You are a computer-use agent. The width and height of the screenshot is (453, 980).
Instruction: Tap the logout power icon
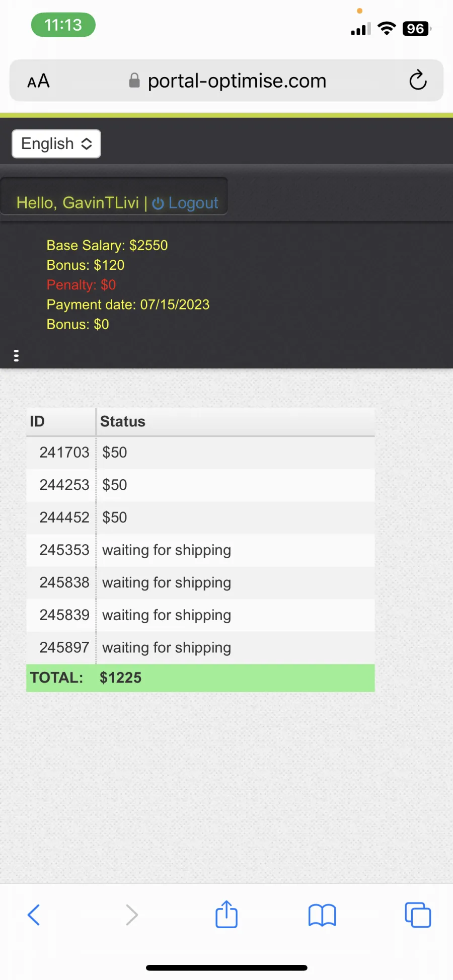158,203
